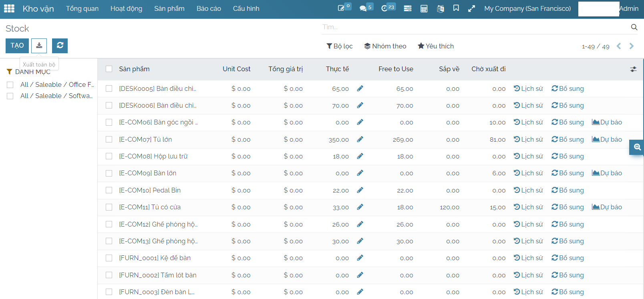
Task: Click the export all download icon
Action: pos(39,46)
